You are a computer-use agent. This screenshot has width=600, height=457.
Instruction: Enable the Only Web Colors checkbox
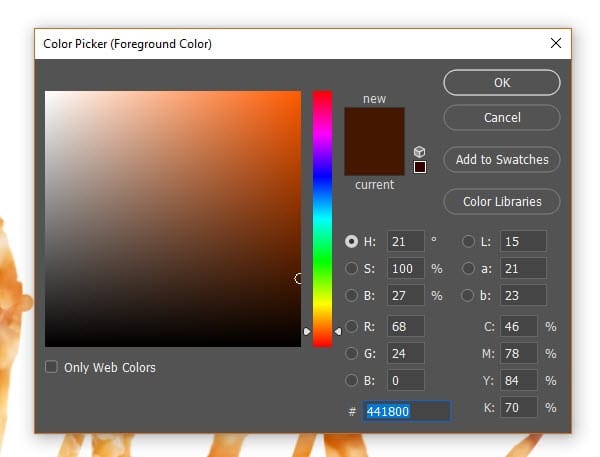[52, 367]
